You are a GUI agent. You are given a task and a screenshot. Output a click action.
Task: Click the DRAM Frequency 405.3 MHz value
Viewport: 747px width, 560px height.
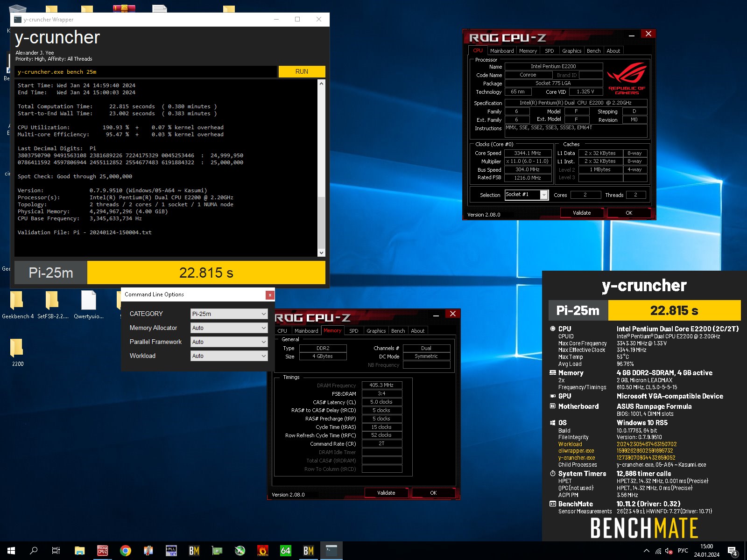pos(381,385)
